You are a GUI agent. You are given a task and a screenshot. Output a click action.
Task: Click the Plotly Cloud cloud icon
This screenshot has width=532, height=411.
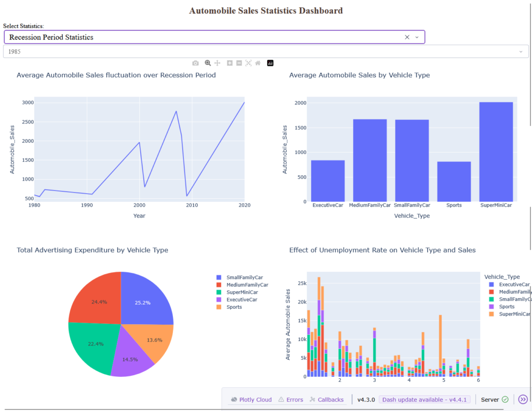pos(234,400)
